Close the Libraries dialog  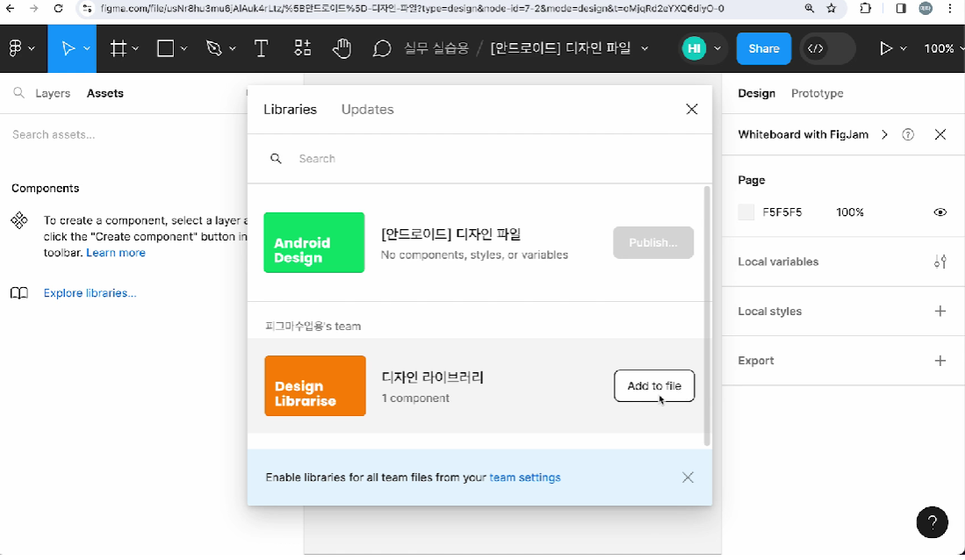692,109
